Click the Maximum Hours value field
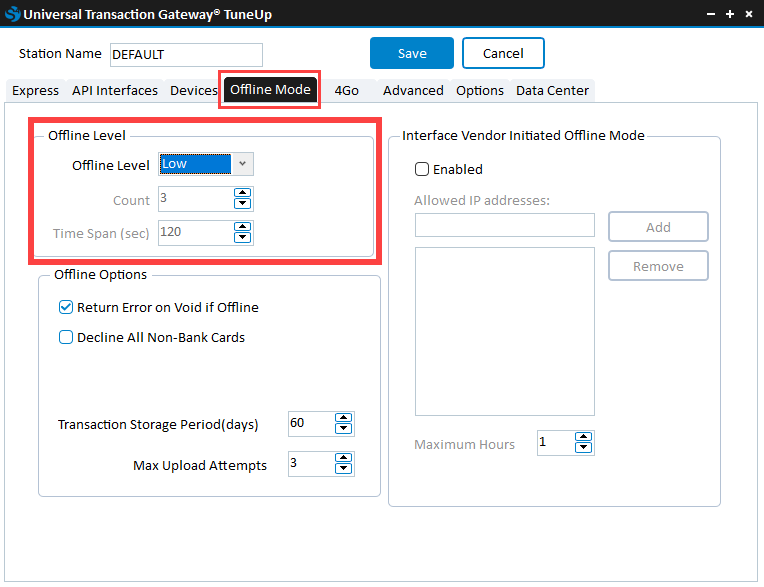764x587 pixels. point(555,443)
